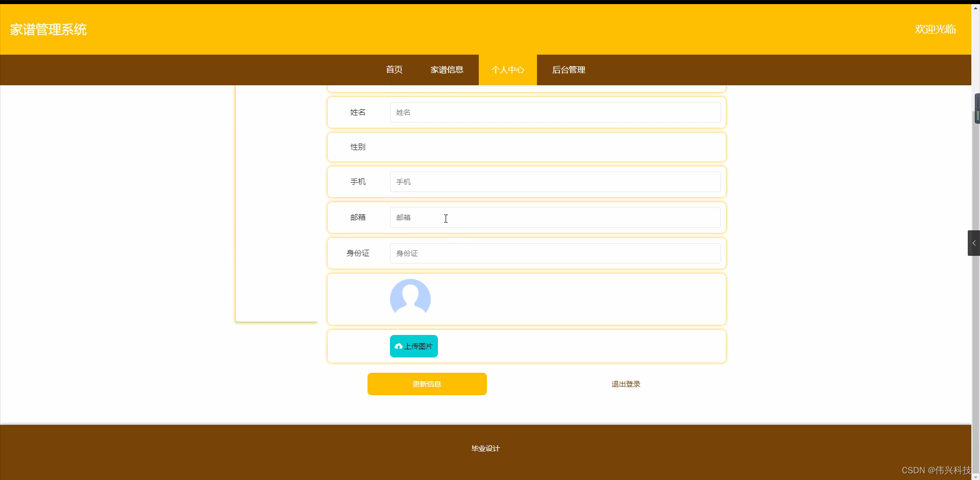The height and width of the screenshot is (480, 980).
Task: Open the 家谱信息 tab
Action: [x=447, y=69]
